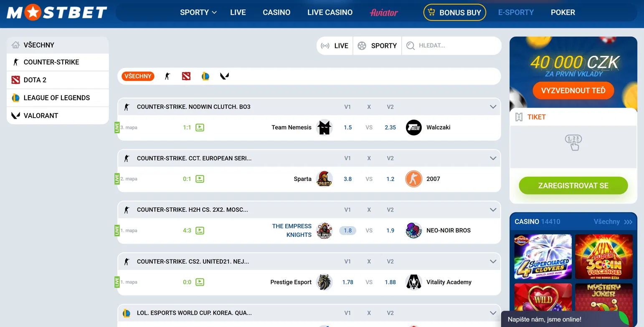
Task: Click the Mostbet logo
Action: [57, 13]
